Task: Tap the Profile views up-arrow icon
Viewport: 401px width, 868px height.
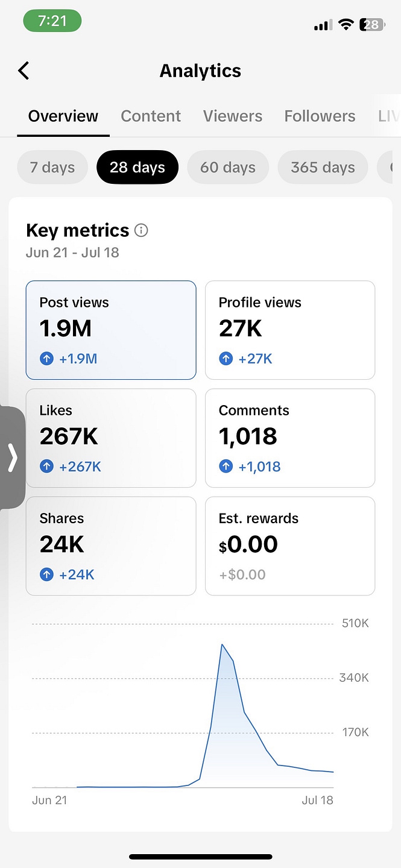Action: point(226,359)
